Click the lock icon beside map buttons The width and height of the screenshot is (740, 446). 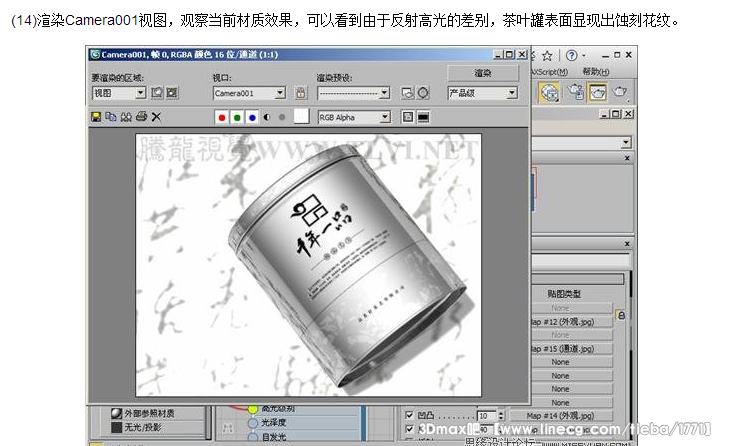pyautogui.click(x=621, y=315)
